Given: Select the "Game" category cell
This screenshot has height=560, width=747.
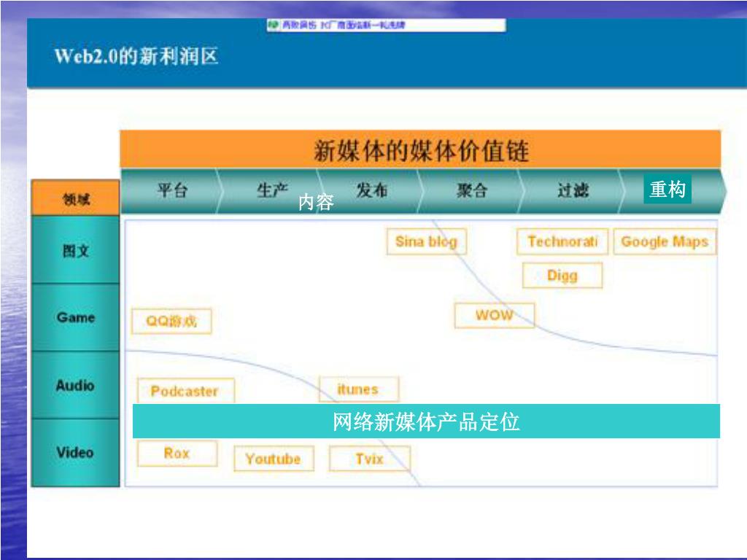Looking at the screenshot, I should (75, 318).
